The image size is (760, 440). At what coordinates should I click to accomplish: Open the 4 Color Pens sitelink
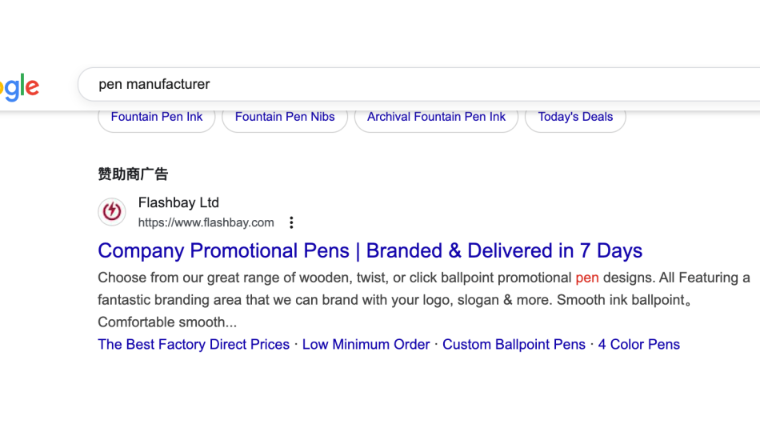click(x=639, y=344)
